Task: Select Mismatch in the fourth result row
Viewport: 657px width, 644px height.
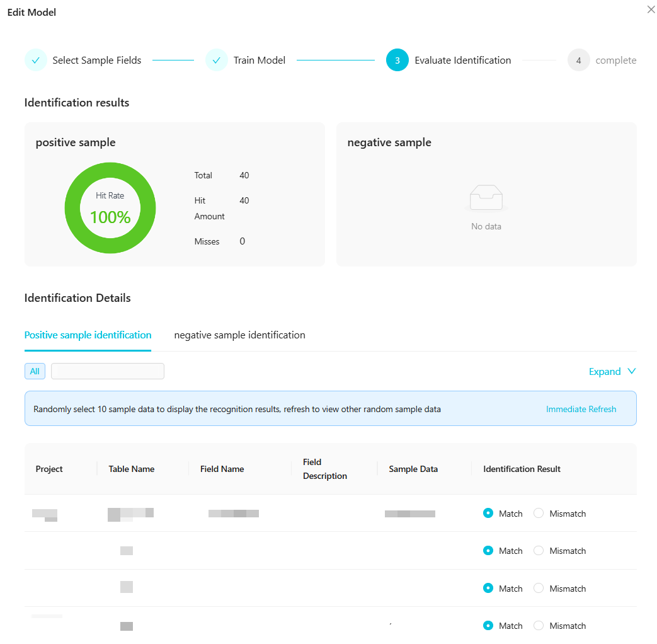Action: (539, 626)
